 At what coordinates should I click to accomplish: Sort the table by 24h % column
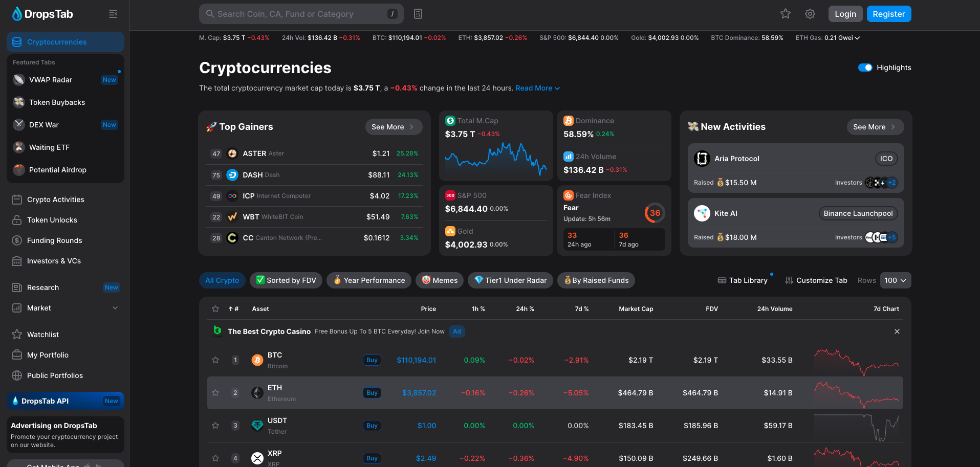tap(525, 309)
